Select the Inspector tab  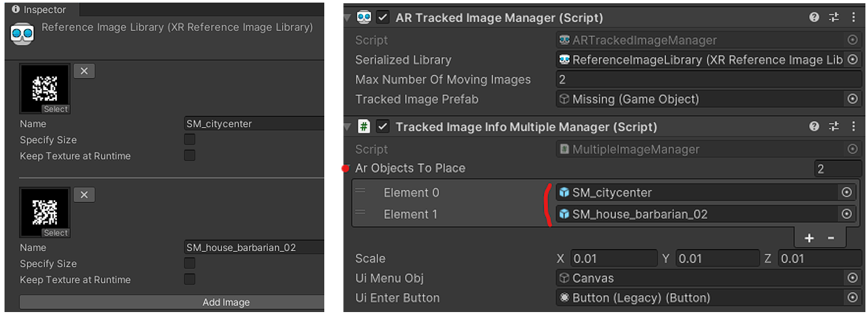(39, 10)
